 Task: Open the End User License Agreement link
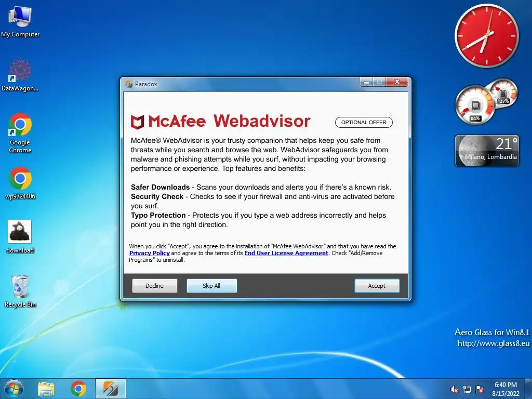tap(286, 253)
